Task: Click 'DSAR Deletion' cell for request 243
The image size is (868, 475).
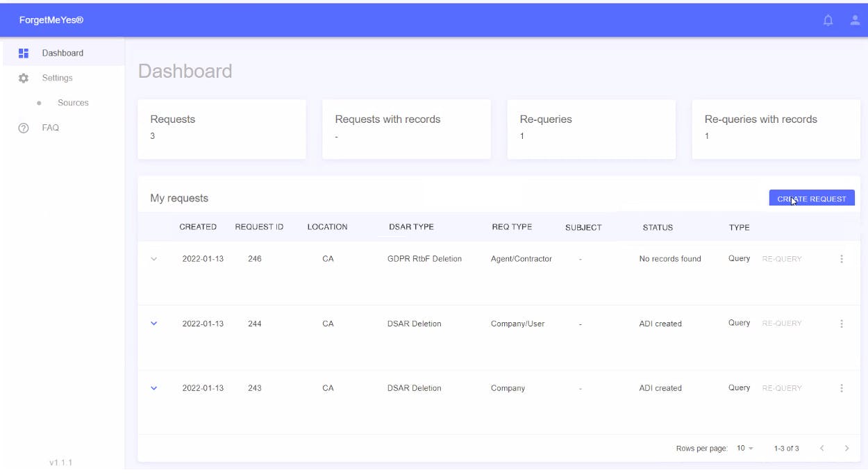Action: coord(414,388)
